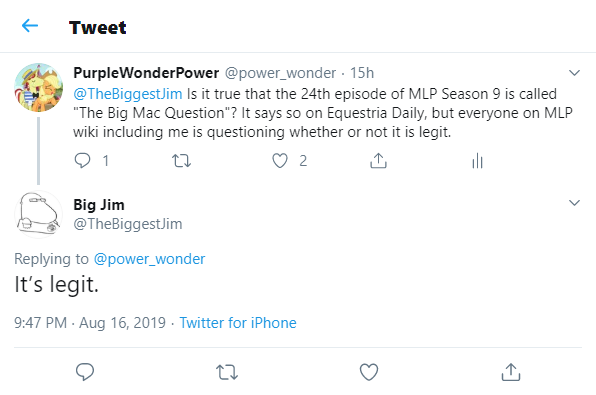The height and width of the screenshot is (395, 596).
Task: Like Big Jim's "It's legit." tweet
Action: pos(369,372)
